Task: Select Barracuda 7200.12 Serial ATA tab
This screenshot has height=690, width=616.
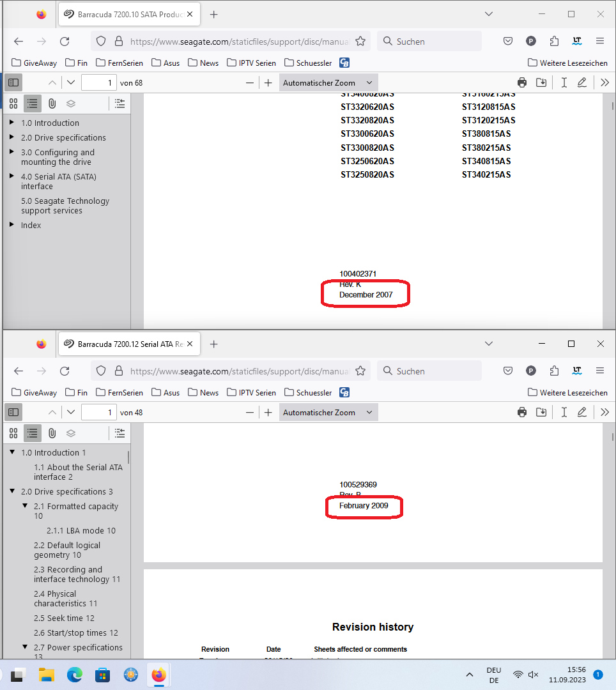Action: point(129,344)
